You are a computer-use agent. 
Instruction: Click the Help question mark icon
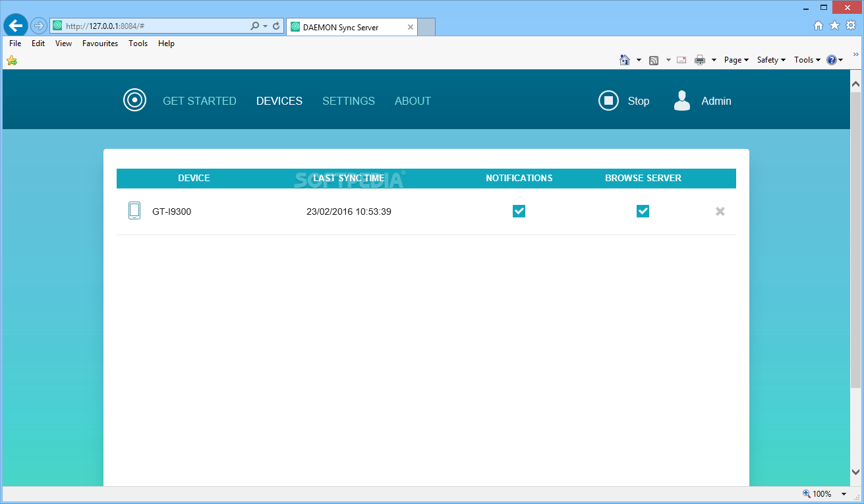pyautogui.click(x=832, y=60)
